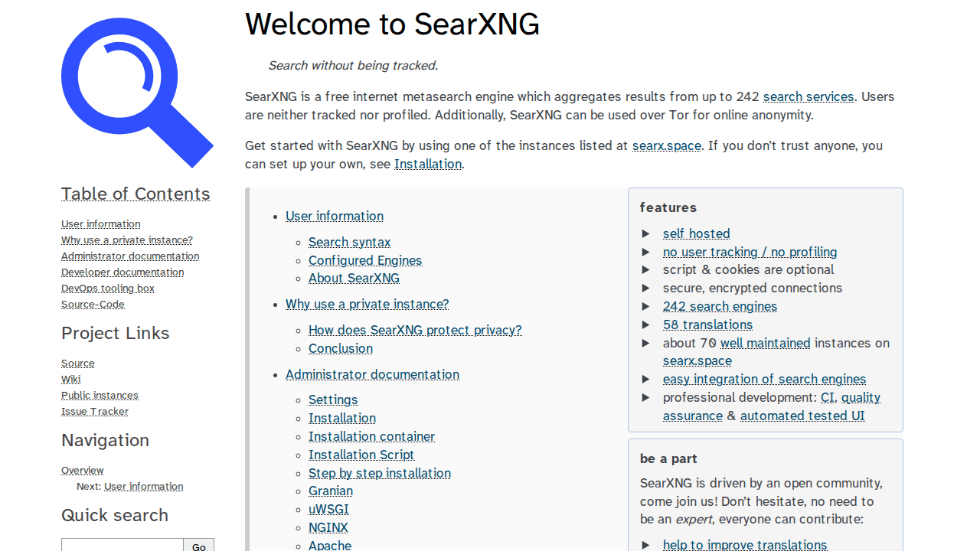Open the Issue Tracker page
This screenshot has width=980, height=551.
click(x=94, y=411)
